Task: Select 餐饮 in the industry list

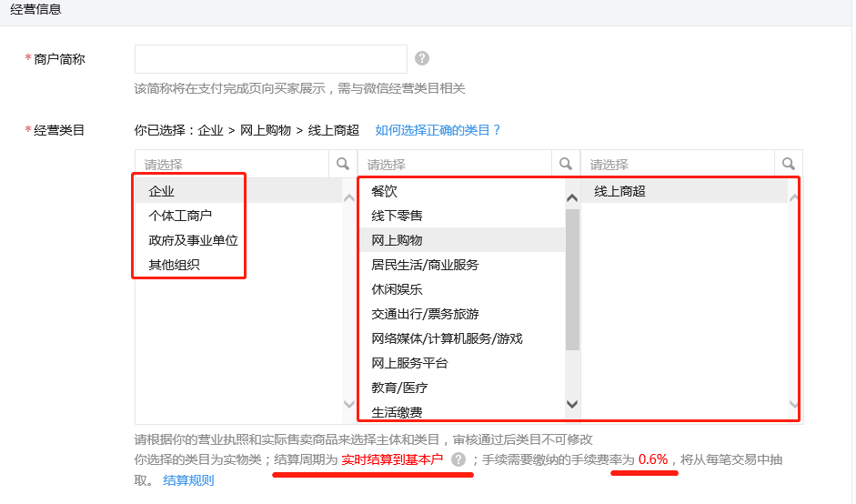Action: pyautogui.click(x=385, y=191)
